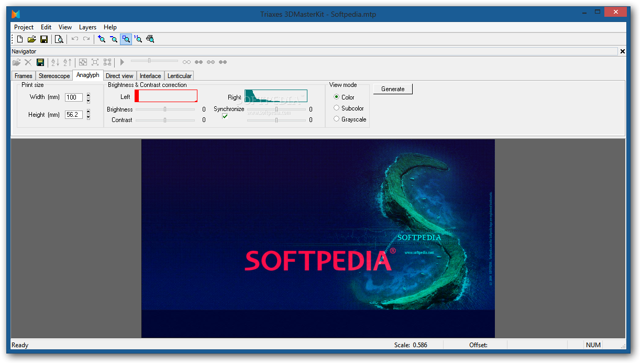Save the project with the main toolbar floppy icon
Image resolution: width=641 pixels, height=364 pixels.
click(x=44, y=39)
